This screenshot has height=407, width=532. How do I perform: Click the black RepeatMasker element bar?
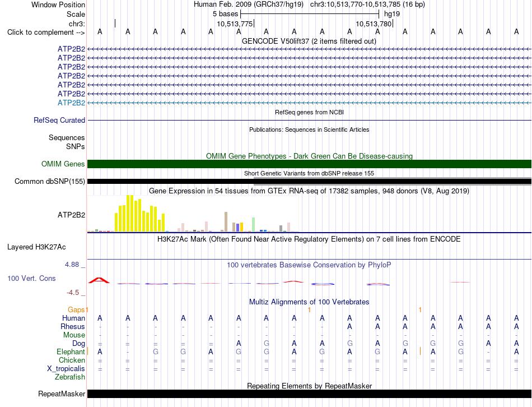pos(309,394)
